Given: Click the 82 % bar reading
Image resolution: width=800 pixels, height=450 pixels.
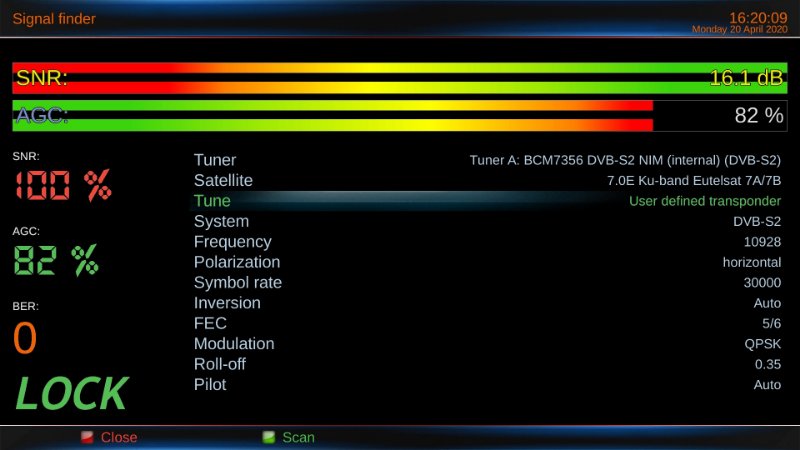Looking at the screenshot, I should (x=759, y=116).
